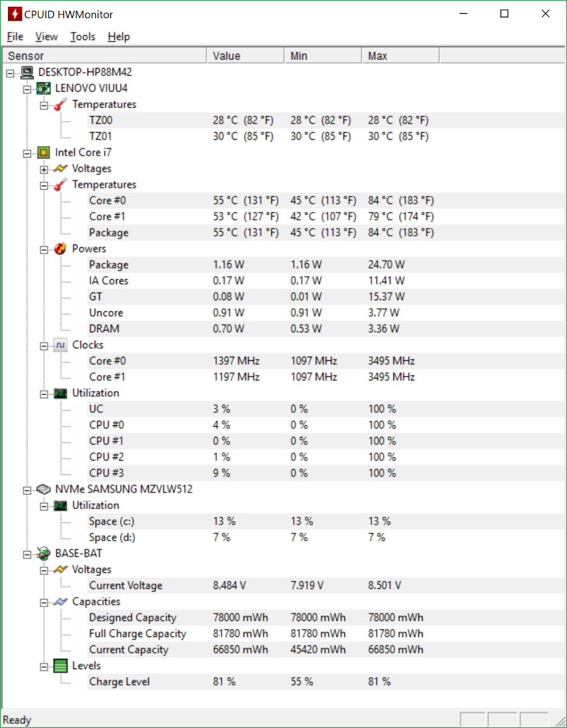Click the BASE-BAT battery icon
The width and height of the screenshot is (567, 728).
pos(43,553)
